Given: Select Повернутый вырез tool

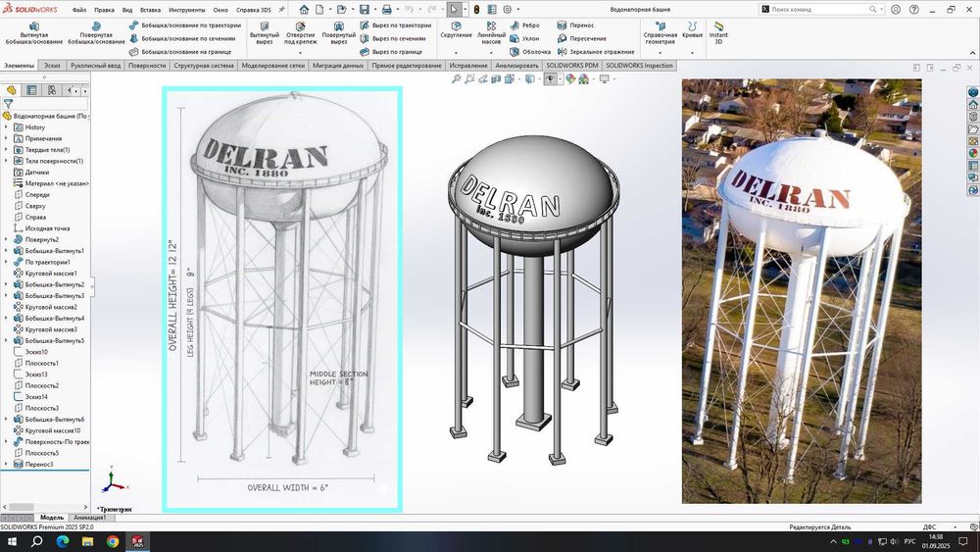Looking at the screenshot, I should coord(339,33).
